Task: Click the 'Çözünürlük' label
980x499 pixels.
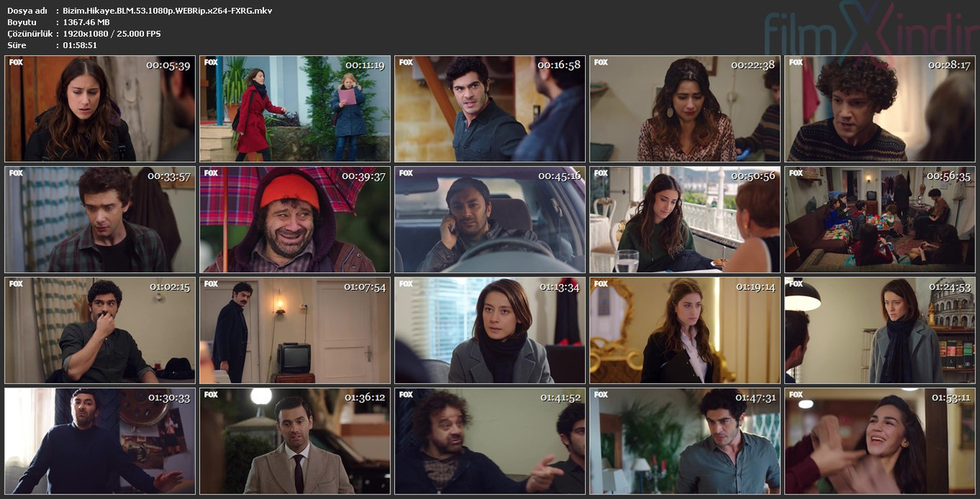Action: coord(30,34)
